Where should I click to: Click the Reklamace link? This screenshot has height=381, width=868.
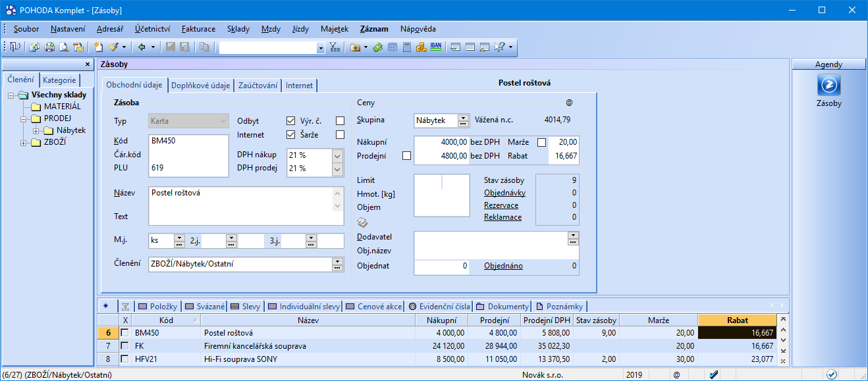503,217
